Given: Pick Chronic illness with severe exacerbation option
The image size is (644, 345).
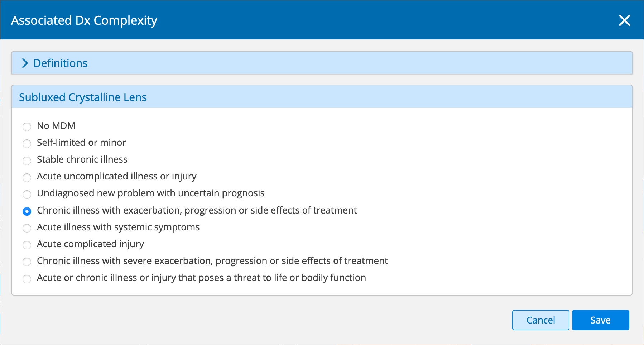Looking at the screenshot, I should [27, 262].
